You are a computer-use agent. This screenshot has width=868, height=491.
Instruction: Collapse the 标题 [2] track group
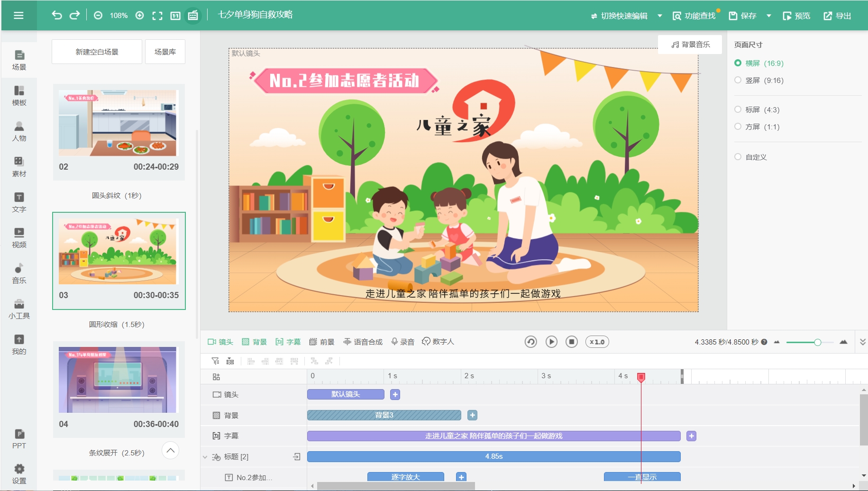205,457
